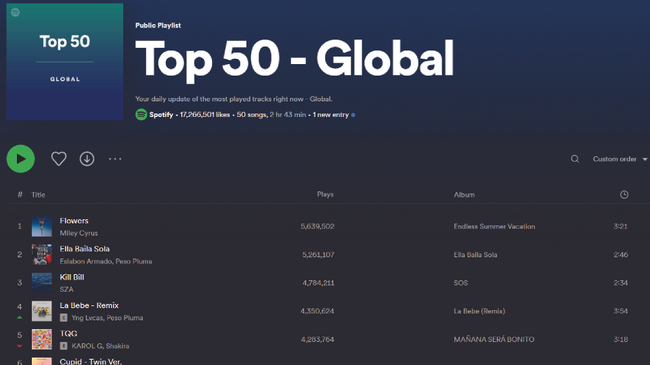Click the explicit badge on La Bebe - Remix

[63, 318]
